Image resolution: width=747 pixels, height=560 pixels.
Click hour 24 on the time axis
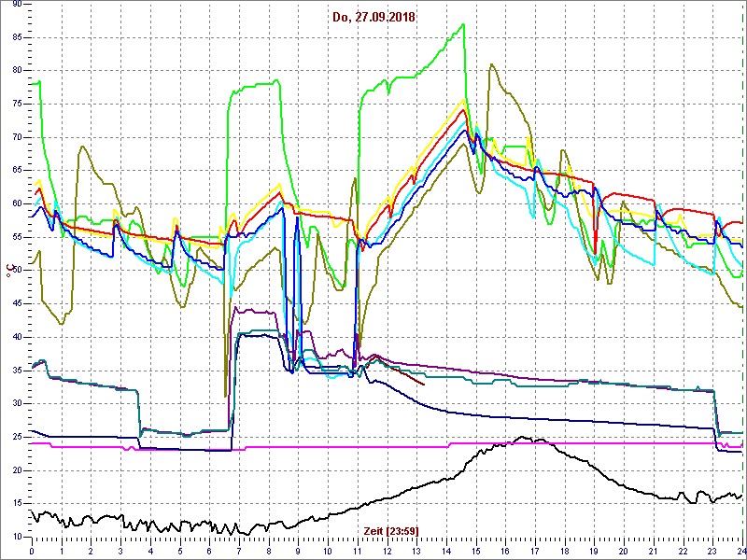[740, 551]
